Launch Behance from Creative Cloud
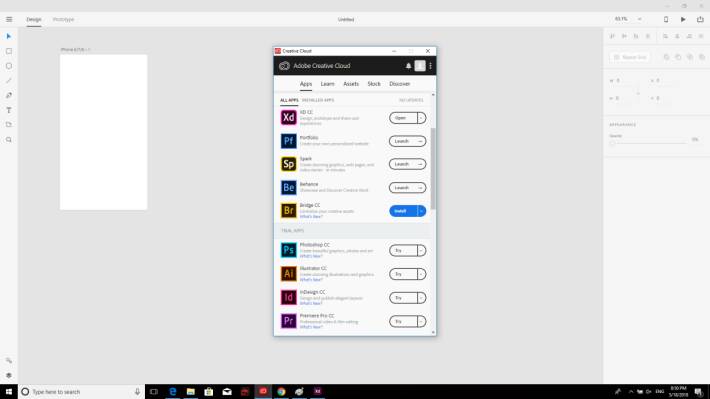The width and height of the screenshot is (710, 399). (408, 187)
